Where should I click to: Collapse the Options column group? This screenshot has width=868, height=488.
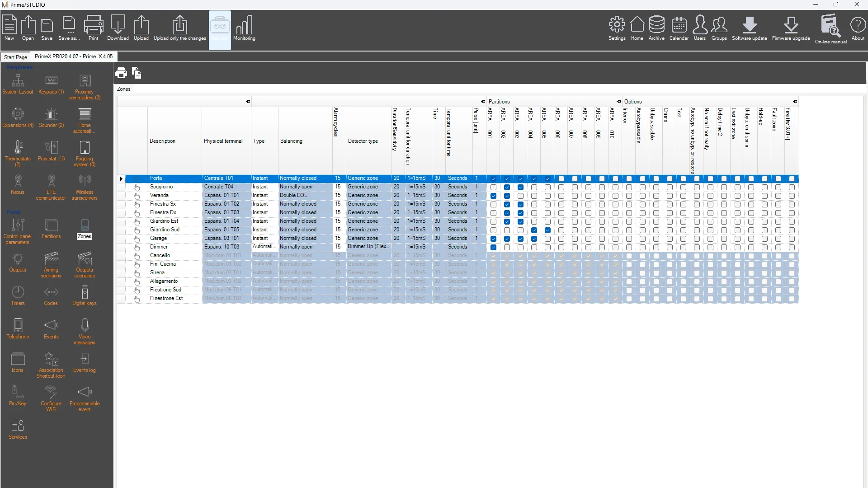pyautogui.click(x=795, y=102)
